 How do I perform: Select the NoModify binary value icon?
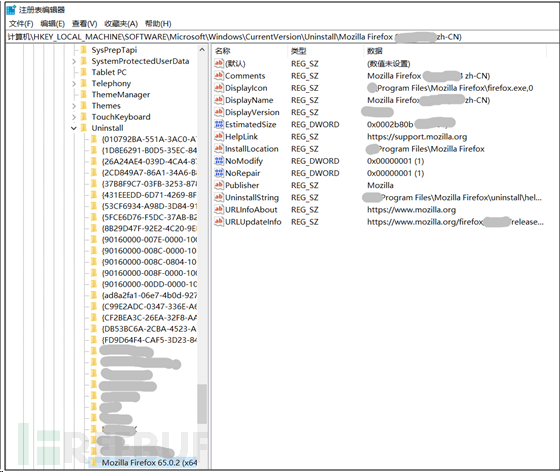pyautogui.click(x=219, y=161)
